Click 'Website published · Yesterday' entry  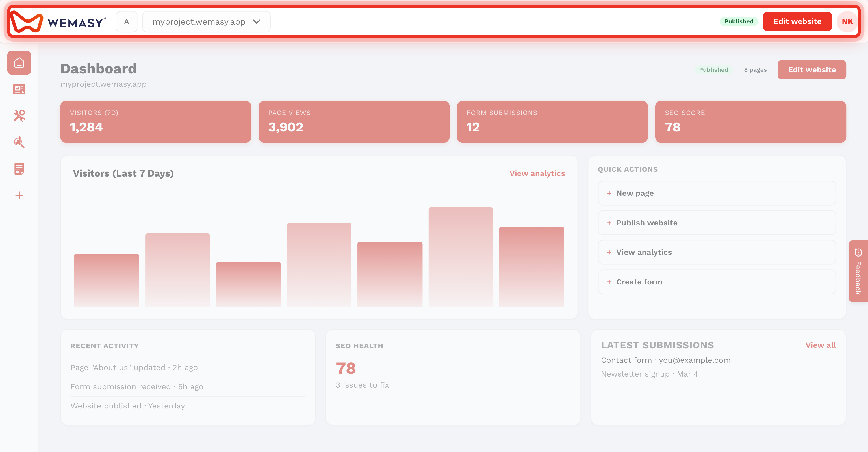[128, 406]
